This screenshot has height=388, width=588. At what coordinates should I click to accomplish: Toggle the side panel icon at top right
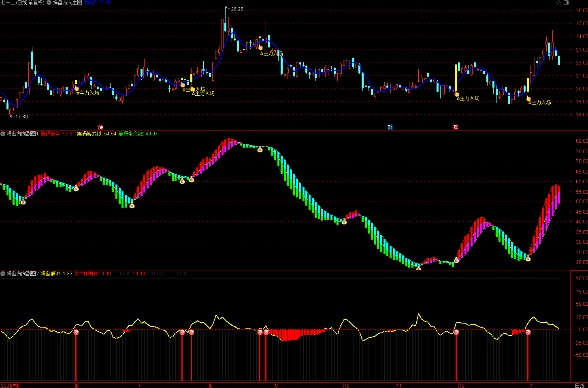[x=567, y=2]
